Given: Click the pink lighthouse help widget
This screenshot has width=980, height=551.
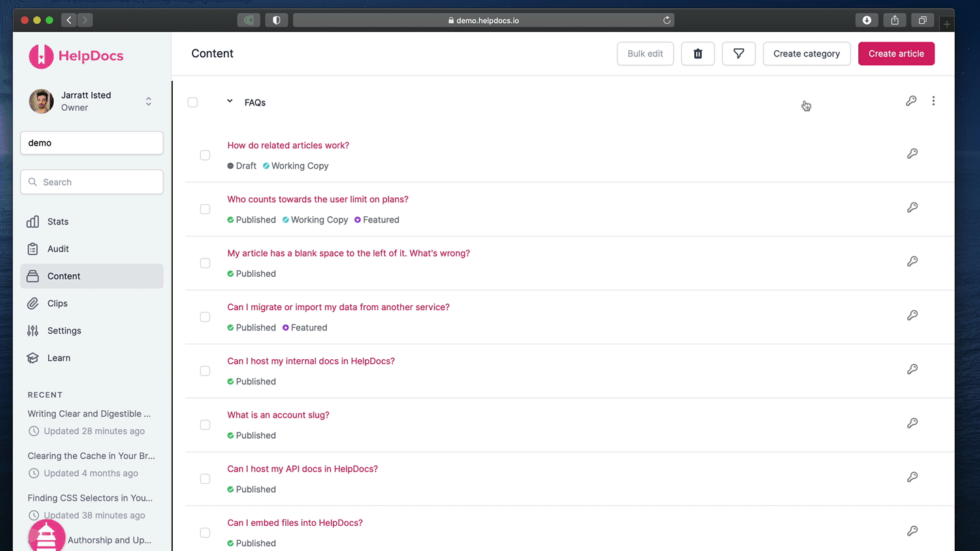Looking at the screenshot, I should point(46,535).
